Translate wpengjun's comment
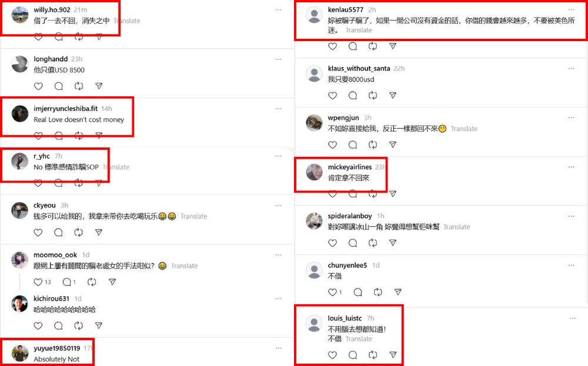588x366 pixels. (464, 129)
